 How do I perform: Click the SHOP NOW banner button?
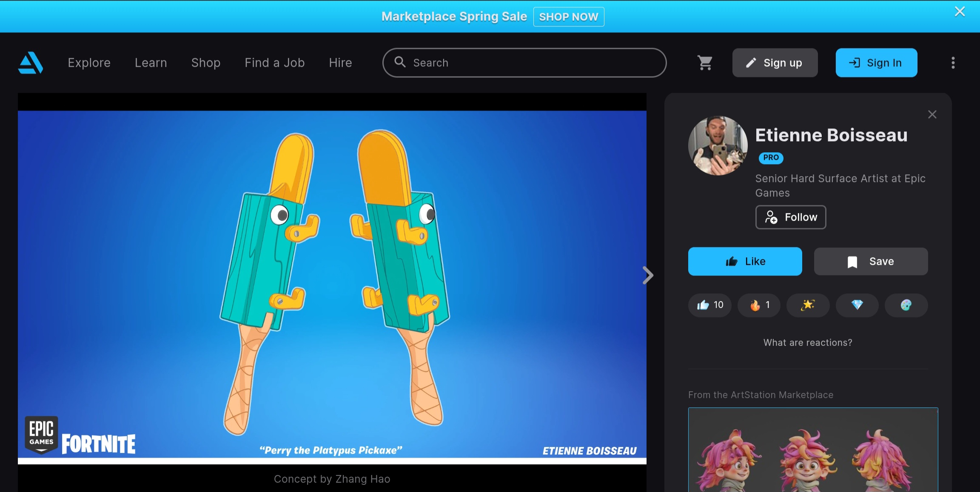click(569, 17)
